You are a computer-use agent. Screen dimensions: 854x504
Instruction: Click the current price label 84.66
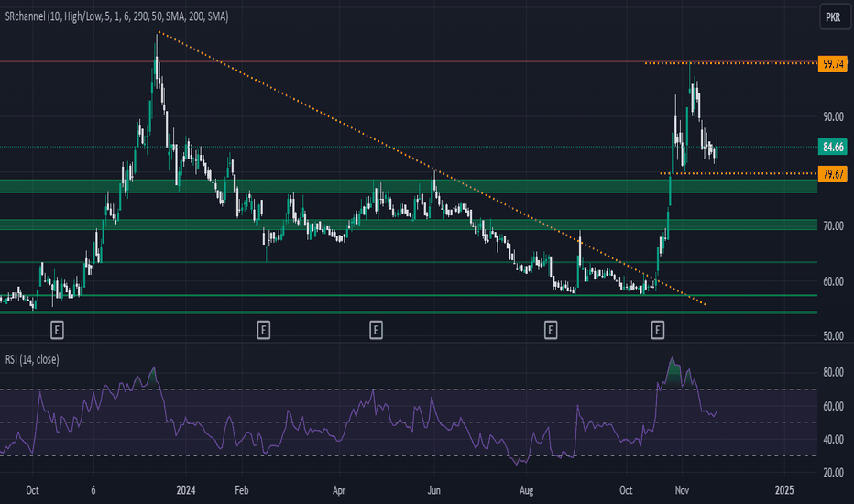pos(832,148)
